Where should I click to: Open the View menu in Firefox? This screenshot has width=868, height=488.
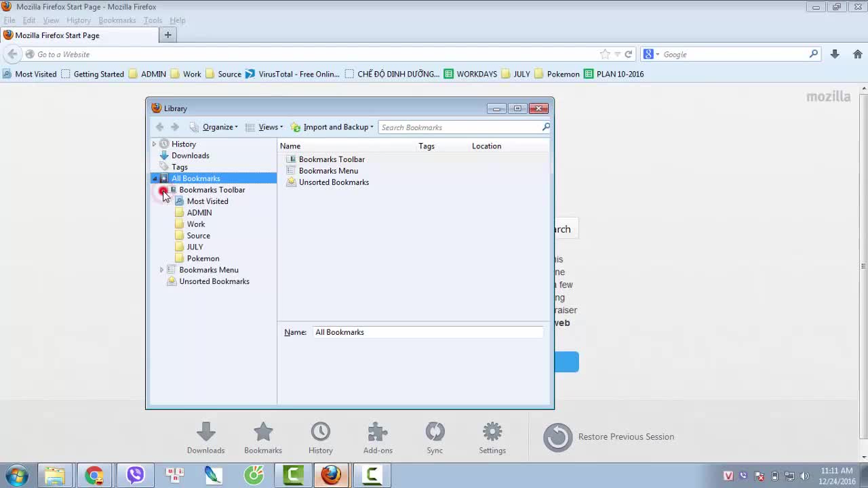point(51,20)
